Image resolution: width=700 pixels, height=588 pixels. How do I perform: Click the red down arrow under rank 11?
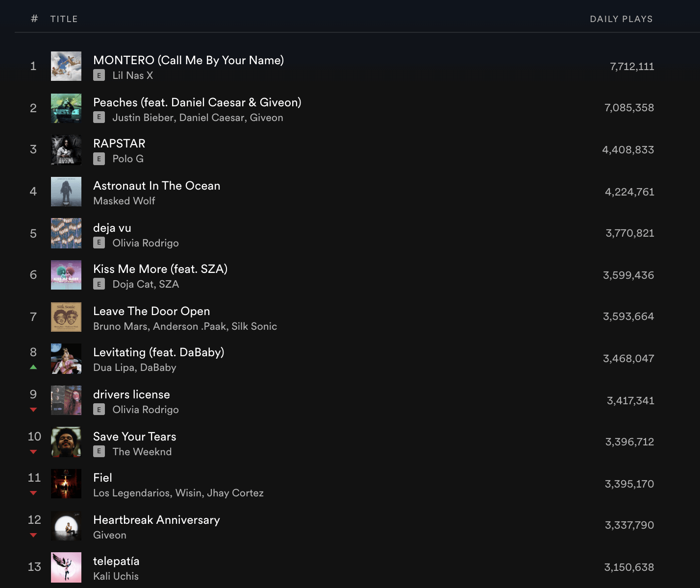33,493
